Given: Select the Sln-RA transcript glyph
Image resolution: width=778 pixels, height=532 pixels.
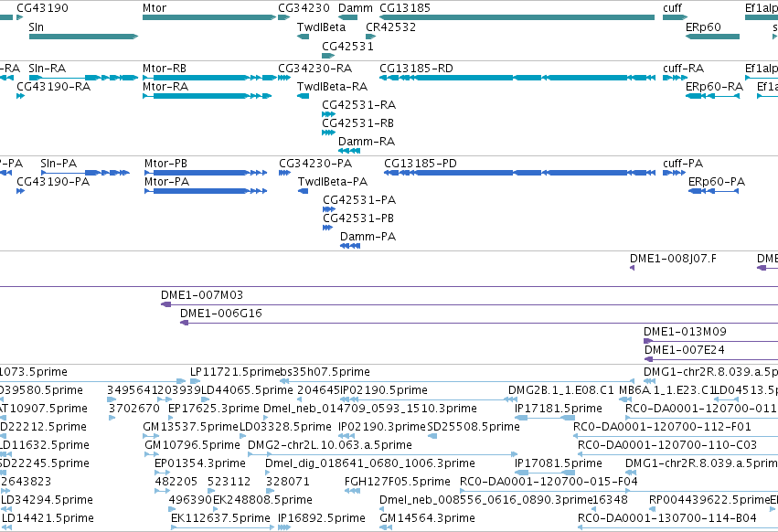Looking at the screenshot, I should click(x=83, y=78).
